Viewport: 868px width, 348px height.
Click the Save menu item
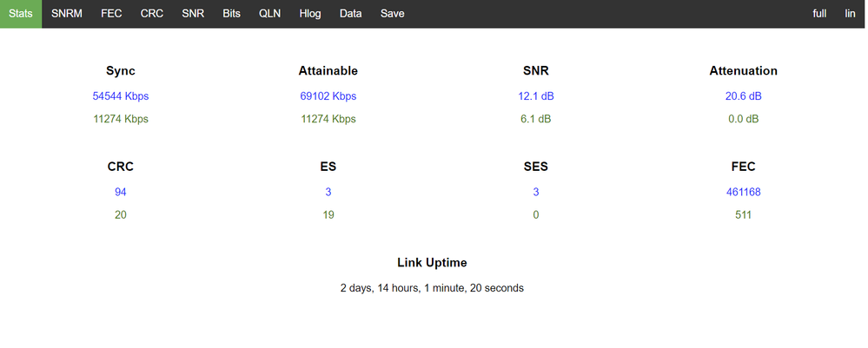392,14
